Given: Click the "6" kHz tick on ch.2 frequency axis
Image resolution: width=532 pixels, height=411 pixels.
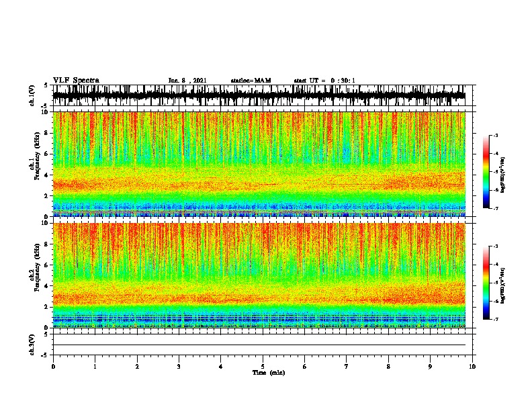Looking at the screenshot, I should coord(47,265).
